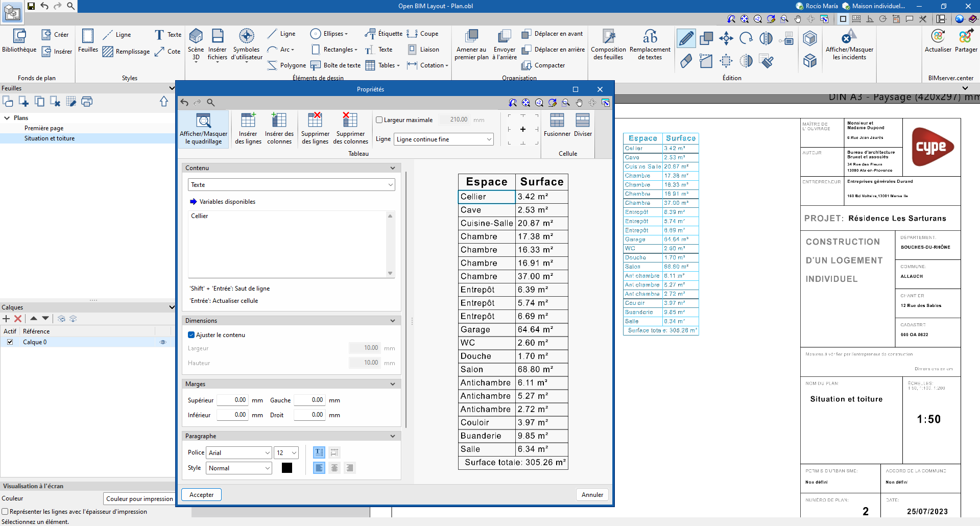Toggle Calque 0 visibility eye

(x=163, y=342)
